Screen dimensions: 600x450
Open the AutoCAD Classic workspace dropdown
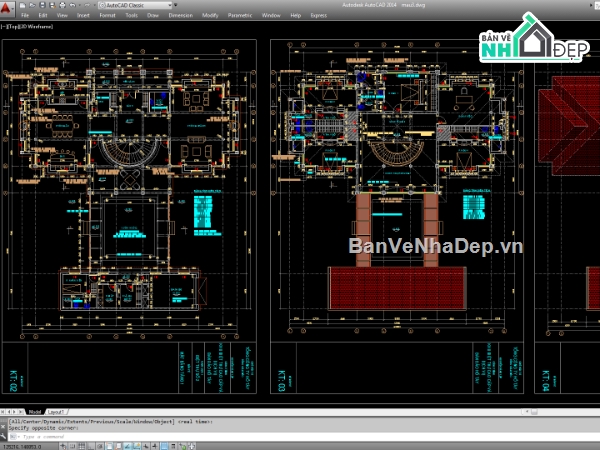[135, 5]
